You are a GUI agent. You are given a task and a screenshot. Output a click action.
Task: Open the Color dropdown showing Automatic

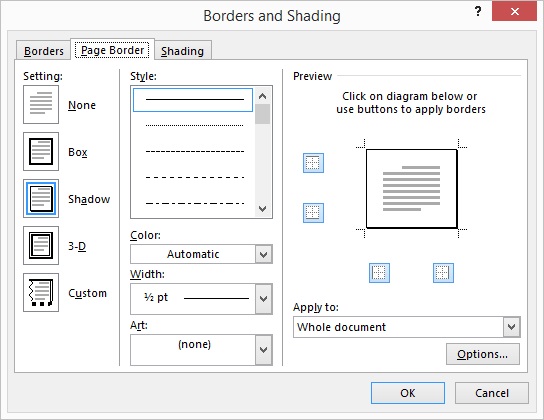[201, 254]
